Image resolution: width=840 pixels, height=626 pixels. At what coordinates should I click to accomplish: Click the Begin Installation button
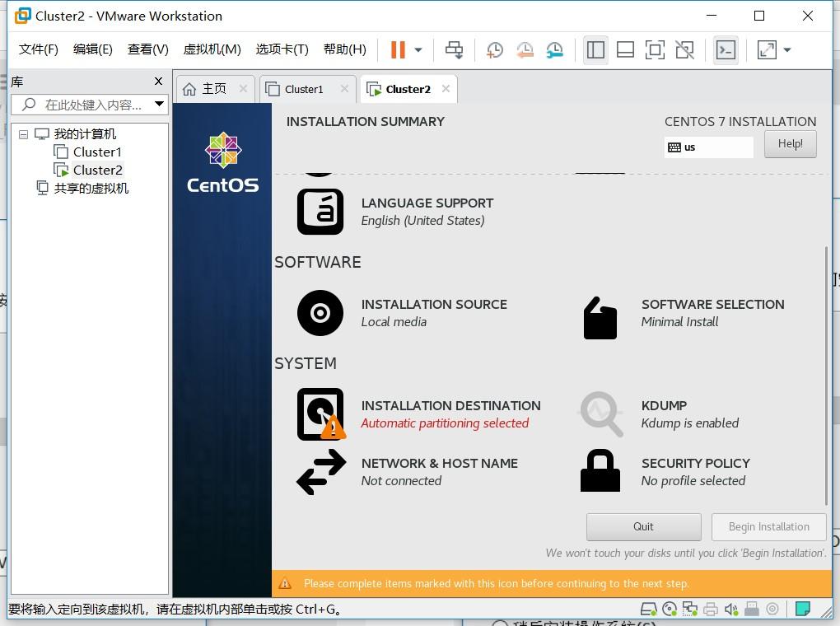click(x=768, y=527)
